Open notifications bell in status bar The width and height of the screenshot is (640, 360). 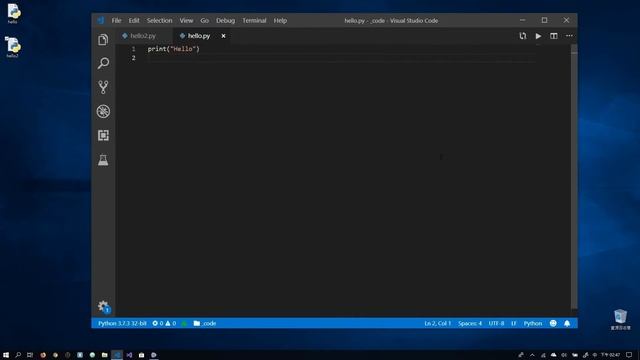567,323
